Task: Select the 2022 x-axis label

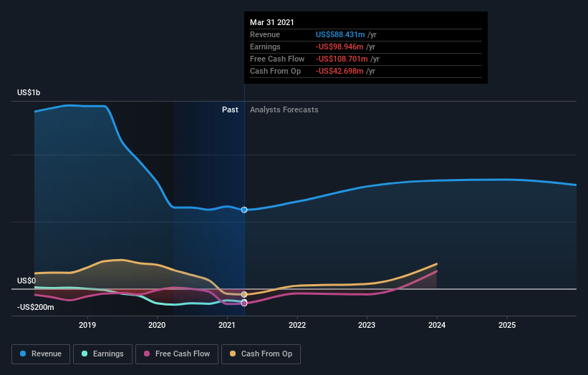Action: (297, 325)
